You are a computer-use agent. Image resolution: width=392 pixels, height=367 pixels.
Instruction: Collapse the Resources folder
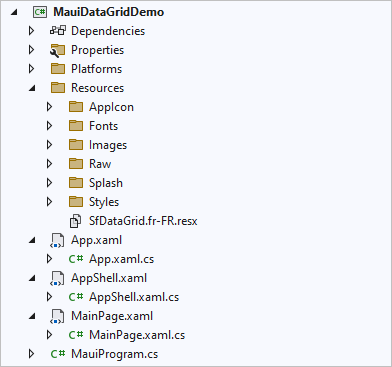coord(32,88)
